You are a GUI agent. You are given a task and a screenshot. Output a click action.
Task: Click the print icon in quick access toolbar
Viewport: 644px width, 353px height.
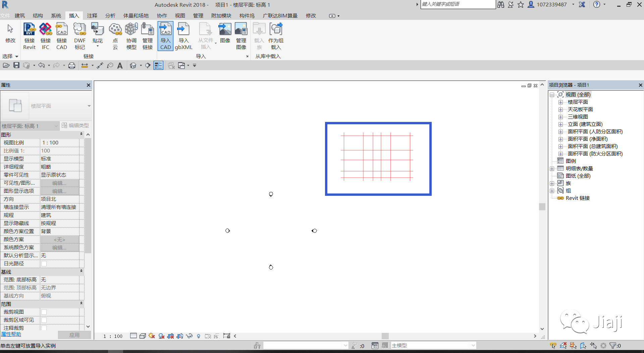click(72, 65)
